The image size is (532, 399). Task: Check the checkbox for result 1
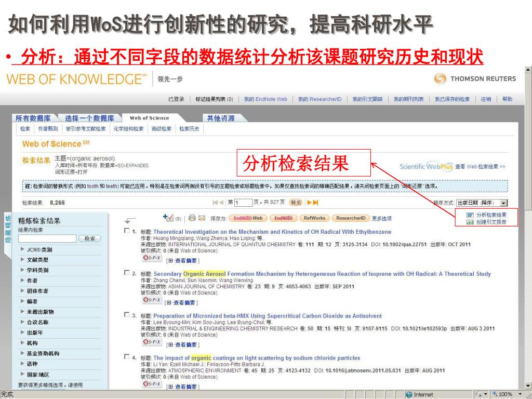tap(127, 231)
